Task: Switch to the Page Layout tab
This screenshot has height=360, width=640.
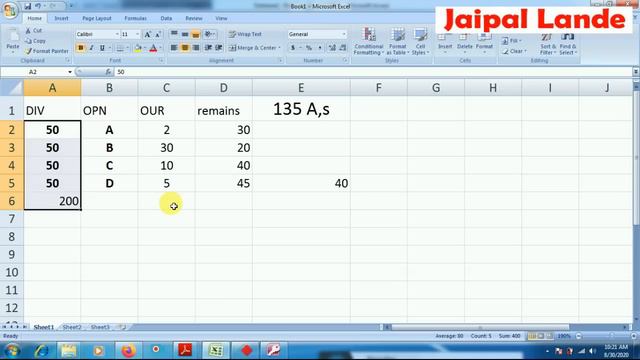Action: point(97,18)
